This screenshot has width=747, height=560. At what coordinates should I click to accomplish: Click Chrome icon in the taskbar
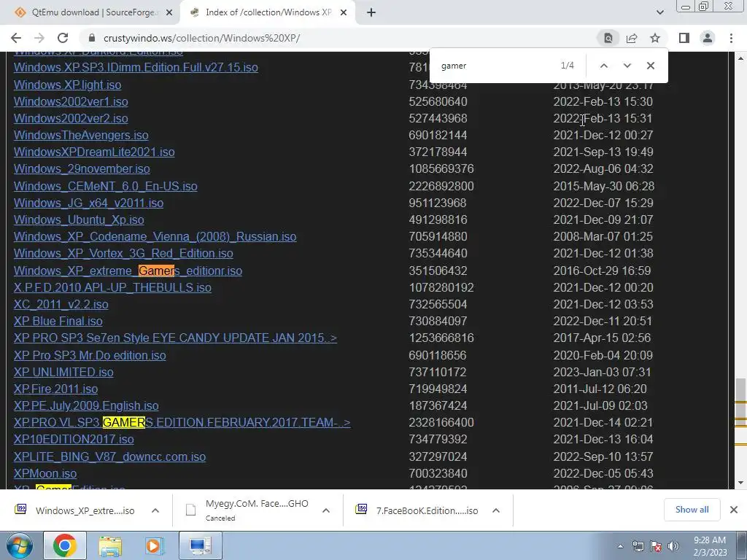65,545
